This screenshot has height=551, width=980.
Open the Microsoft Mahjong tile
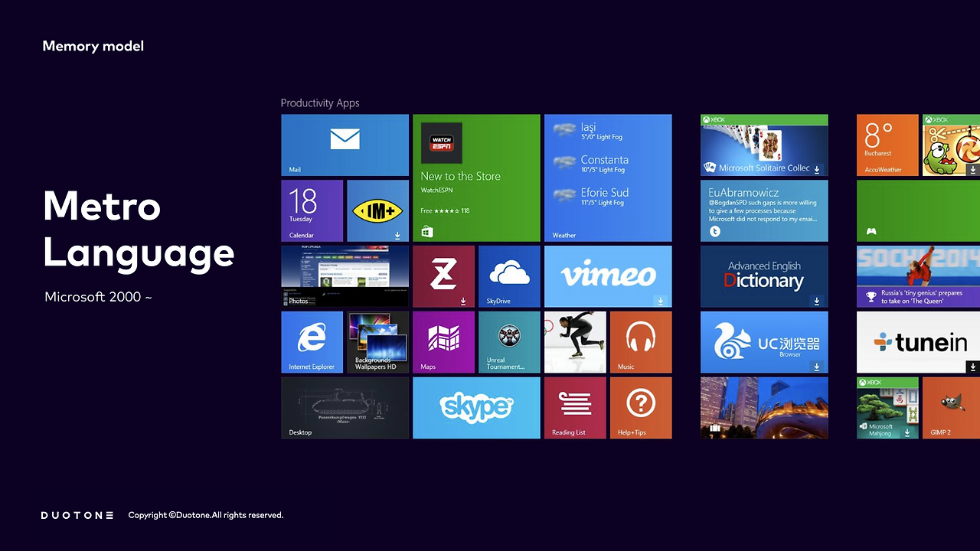[887, 408]
